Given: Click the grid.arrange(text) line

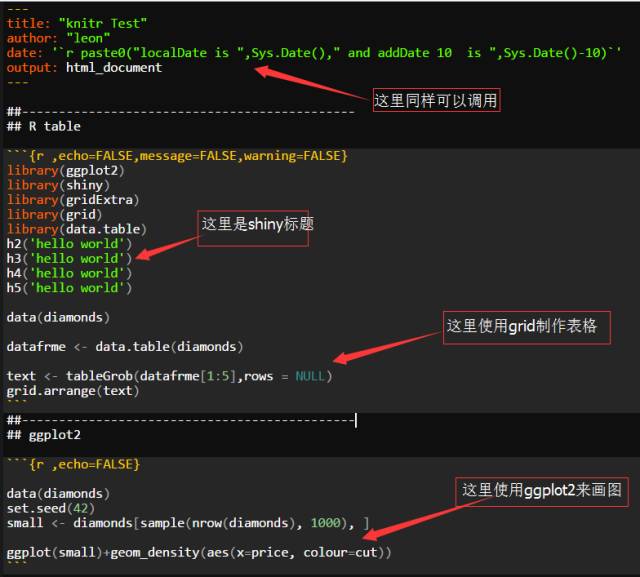Looking at the screenshot, I should coord(73,391).
